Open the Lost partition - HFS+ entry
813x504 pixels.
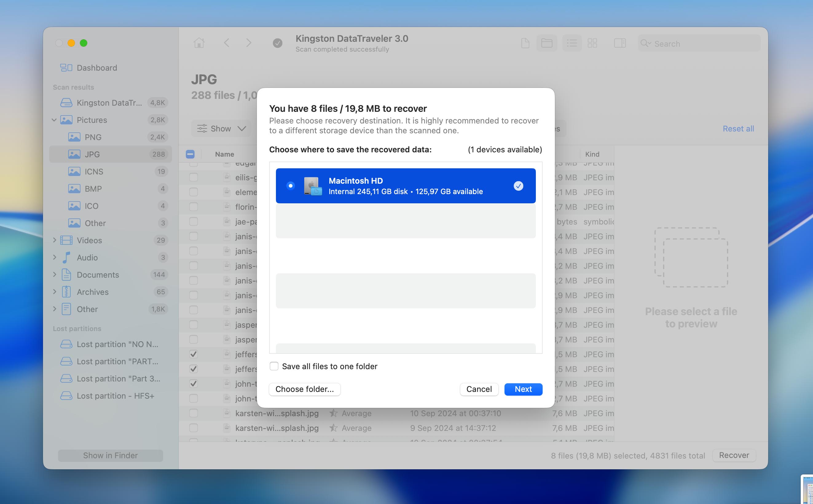point(115,396)
